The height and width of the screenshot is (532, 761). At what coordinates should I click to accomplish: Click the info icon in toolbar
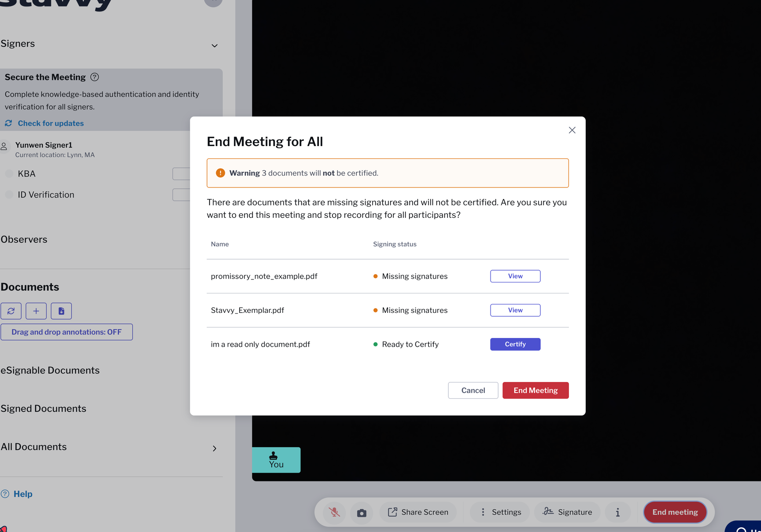617,512
